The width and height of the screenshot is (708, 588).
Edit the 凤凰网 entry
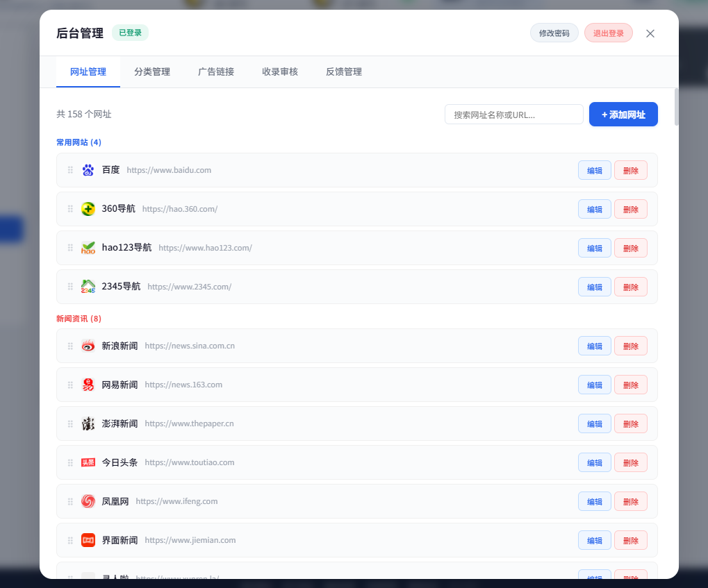595,501
